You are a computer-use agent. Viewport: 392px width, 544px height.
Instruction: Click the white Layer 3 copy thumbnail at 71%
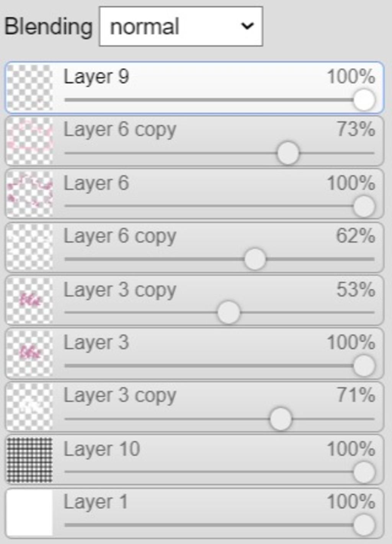click(30, 407)
